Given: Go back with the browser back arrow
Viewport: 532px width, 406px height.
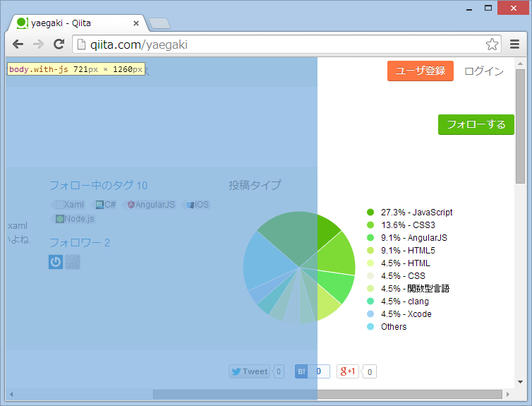Looking at the screenshot, I should 18,44.
